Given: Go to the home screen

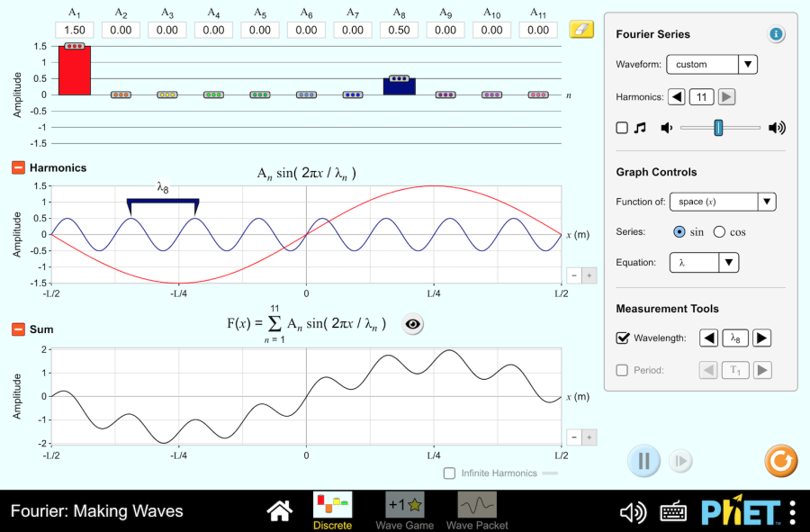Looking at the screenshot, I should point(280,511).
